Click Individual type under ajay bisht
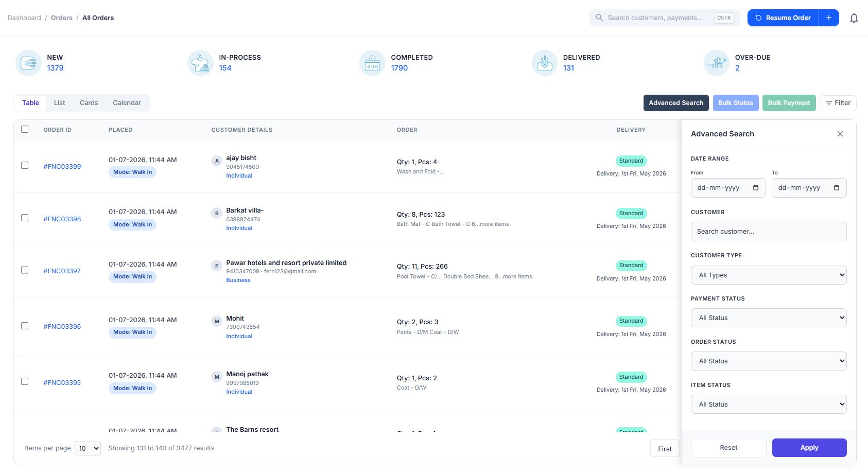 point(239,176)
